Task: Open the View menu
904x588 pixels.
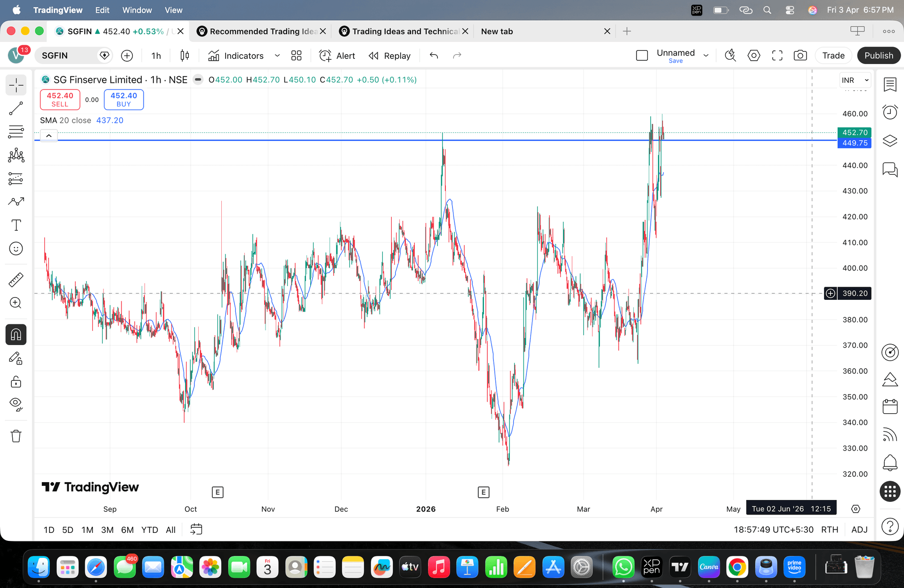Action: tap(173, 10)
